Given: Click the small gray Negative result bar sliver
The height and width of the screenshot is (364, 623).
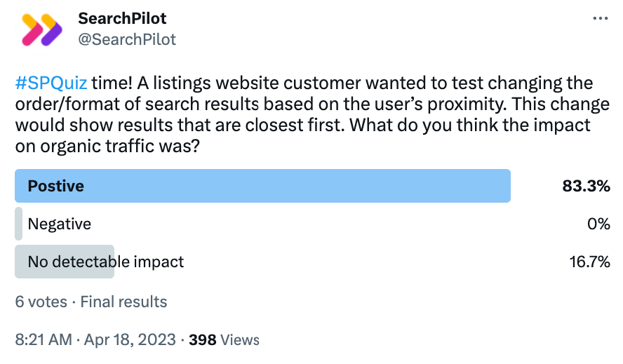Looking at the screenshot, I should pyautogui.click(x=19, y=224).
